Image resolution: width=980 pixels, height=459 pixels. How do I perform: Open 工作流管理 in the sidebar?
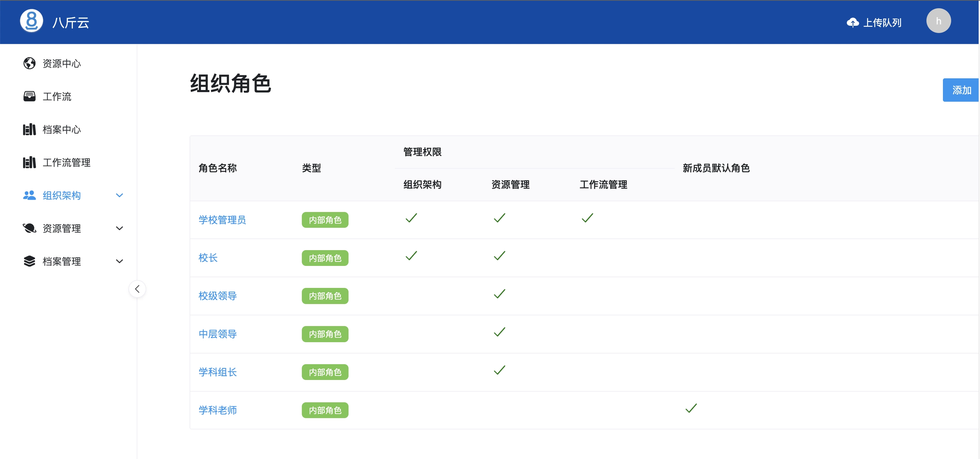[x=66, y=163]
